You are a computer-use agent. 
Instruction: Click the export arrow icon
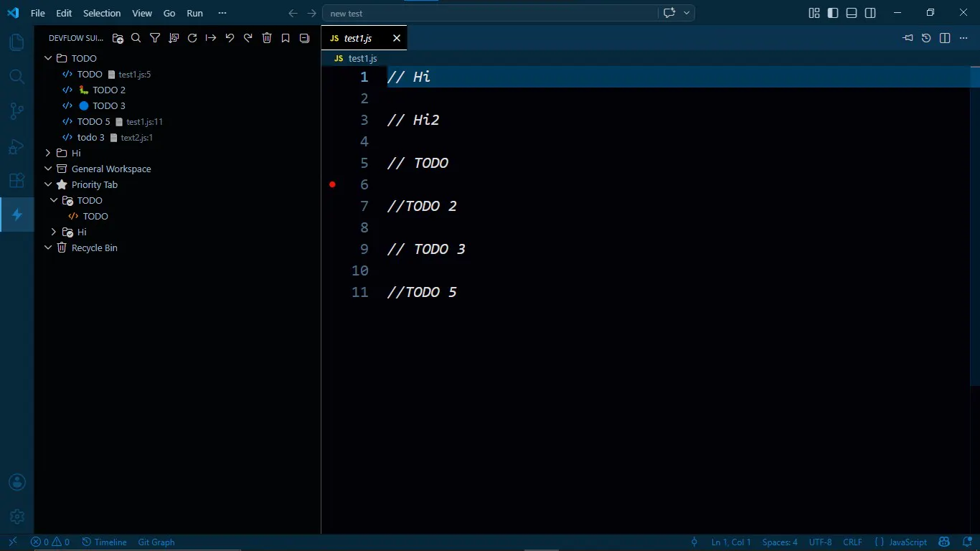211,38
